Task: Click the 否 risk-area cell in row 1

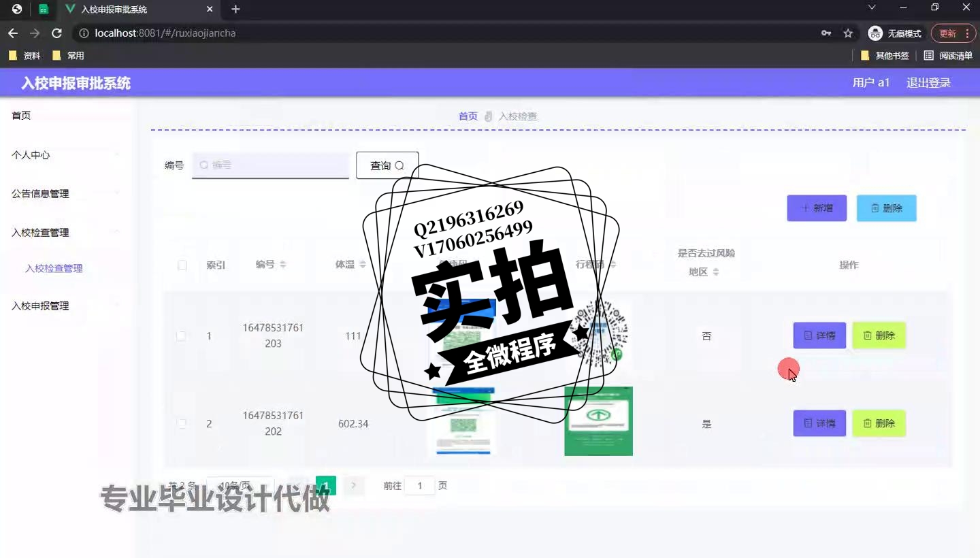Action: (706, 336)
